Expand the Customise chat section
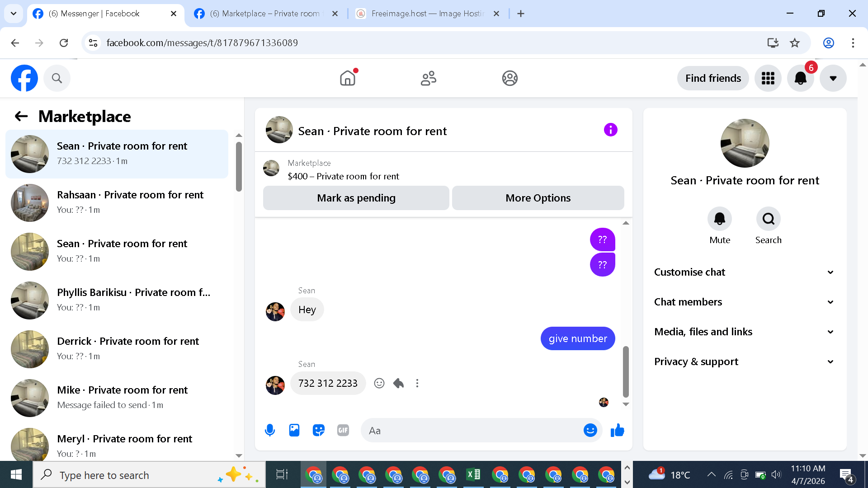Screen dimensions: 868x488 coord(744,272)
